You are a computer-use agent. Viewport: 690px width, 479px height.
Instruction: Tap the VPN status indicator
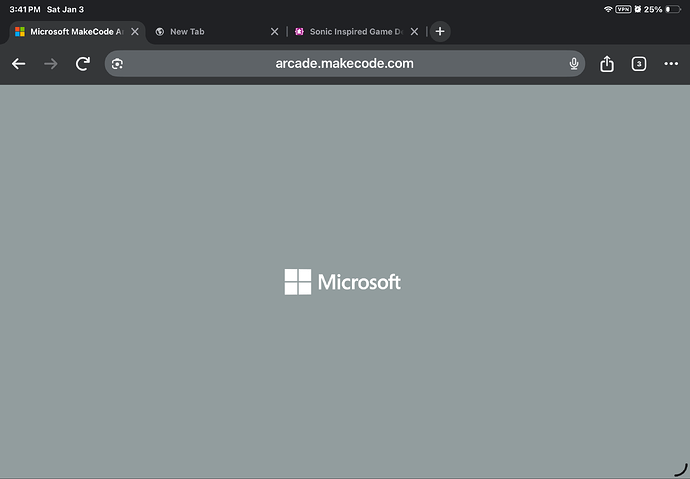[623, 9]
